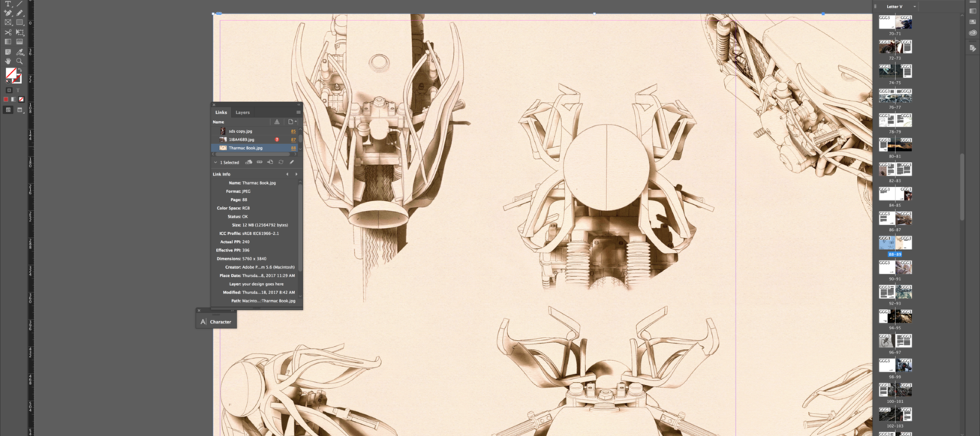Toggle Apply None swatch button

pos(21,99)
